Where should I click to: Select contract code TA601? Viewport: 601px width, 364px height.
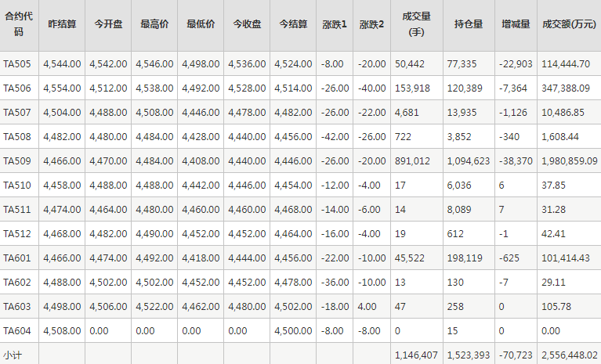point(17,258)
